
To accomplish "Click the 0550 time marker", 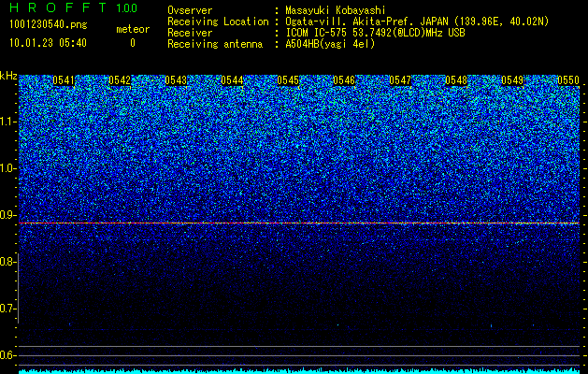I will pos(568,80).
